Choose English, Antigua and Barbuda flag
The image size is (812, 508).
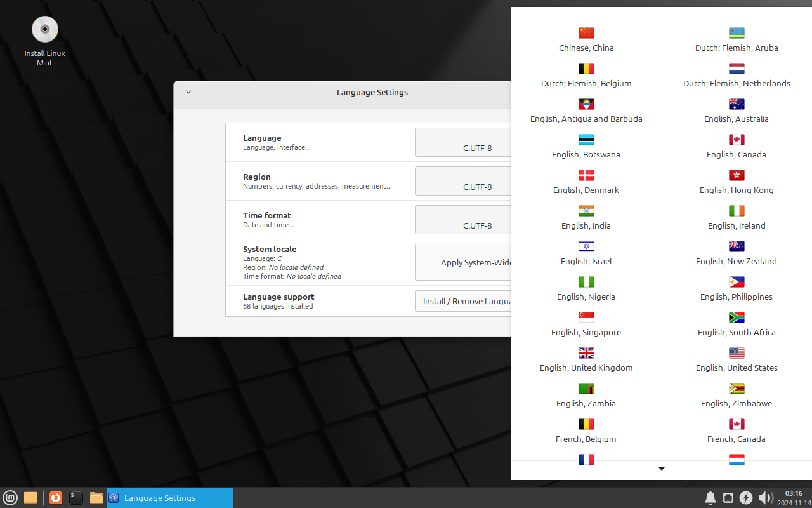(x=586, y=104)
